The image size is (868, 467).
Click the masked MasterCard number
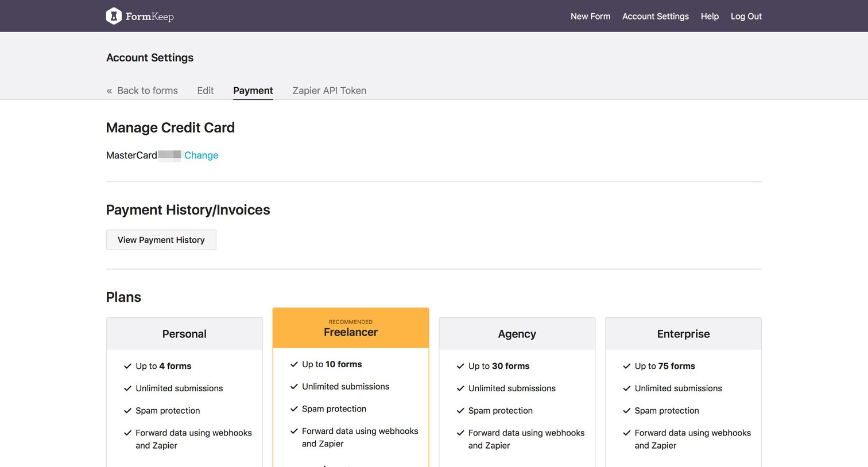point(169,155)
